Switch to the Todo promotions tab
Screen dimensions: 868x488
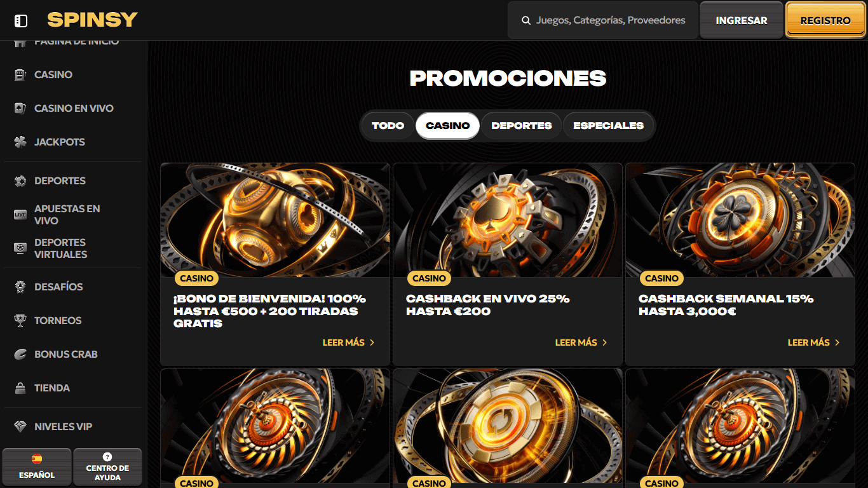388,126
